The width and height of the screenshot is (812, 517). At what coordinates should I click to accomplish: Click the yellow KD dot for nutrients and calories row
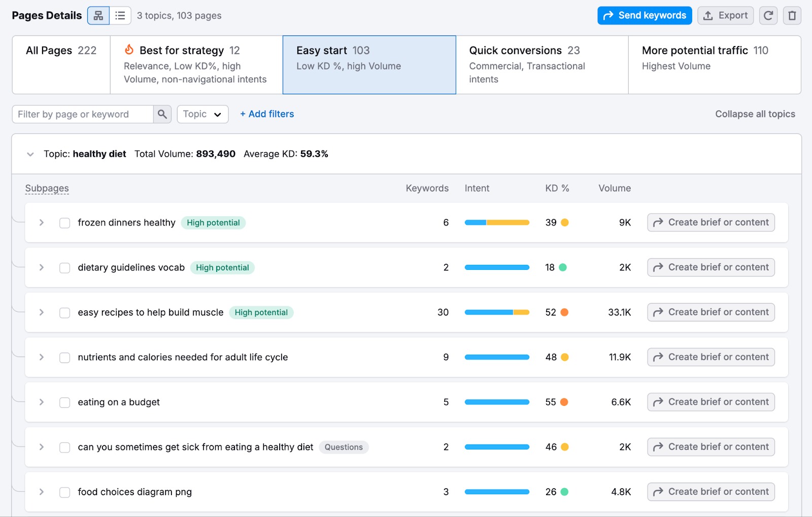pyautogui.click(x=565, y=357)
